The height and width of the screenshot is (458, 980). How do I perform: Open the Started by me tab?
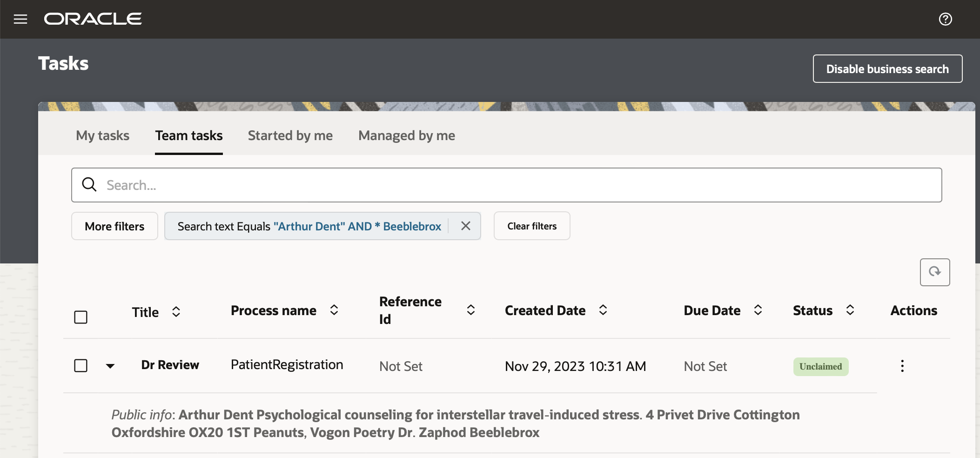point(290,135)
